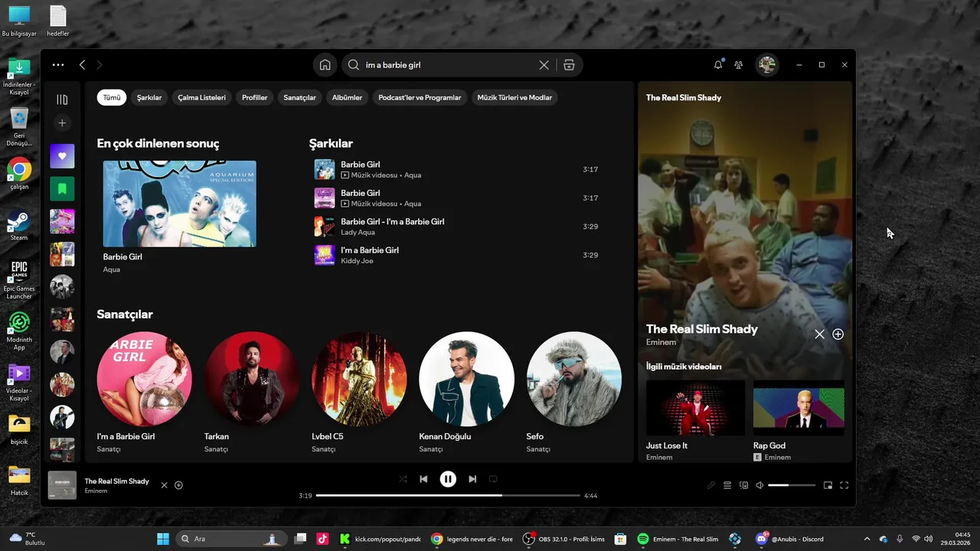Open Just Lose It related video
Image resolution: width=980 pixels, height=551 pixels.
point(695,421)
